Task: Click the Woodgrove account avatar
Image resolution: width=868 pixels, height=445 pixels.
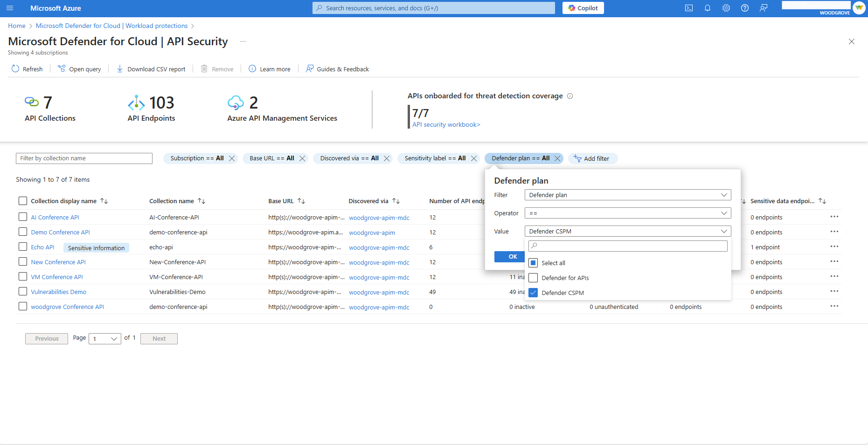Action: point(859,8)
